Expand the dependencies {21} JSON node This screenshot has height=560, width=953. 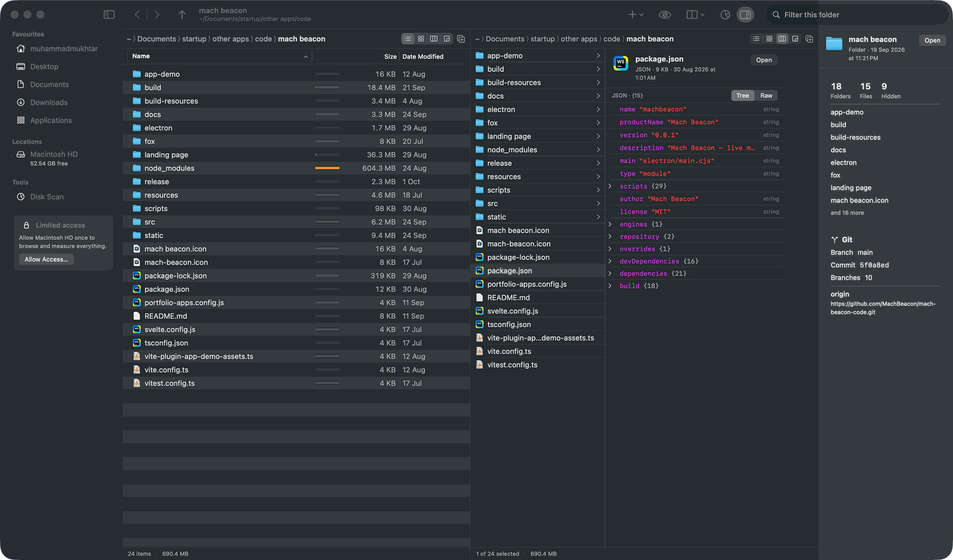click(x=610, y=274)
